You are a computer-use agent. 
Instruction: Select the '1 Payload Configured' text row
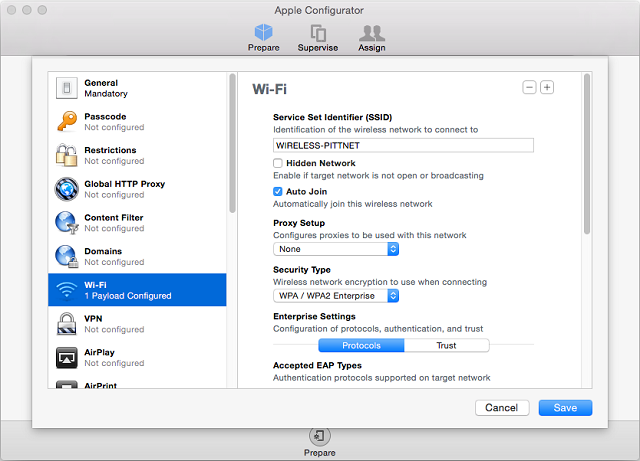point(128,296)
